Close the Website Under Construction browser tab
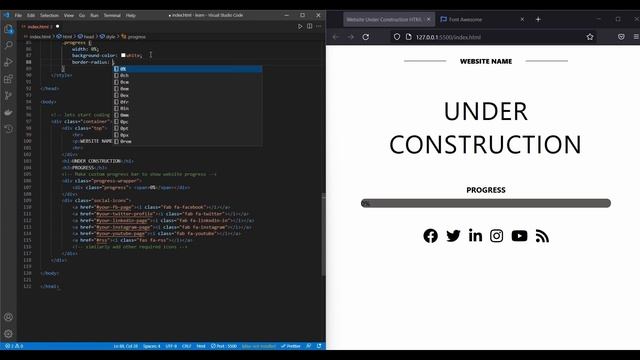640x360 pixels. [429, 19]
